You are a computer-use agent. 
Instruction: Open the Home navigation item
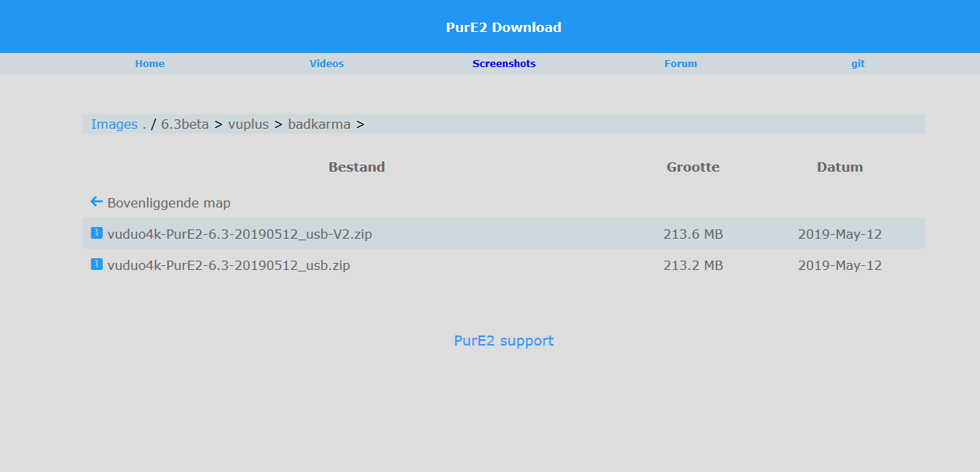150,64
